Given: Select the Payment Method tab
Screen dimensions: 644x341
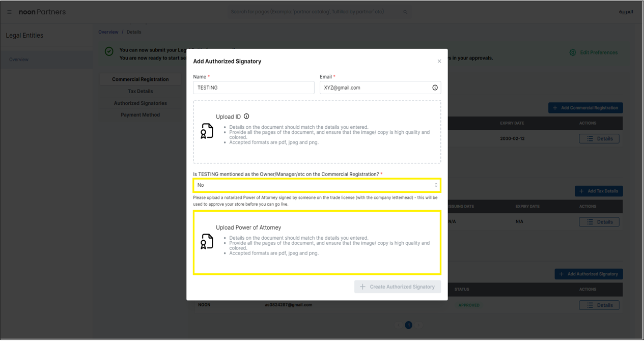Looking at the screenshot, I should click(140, 115).
